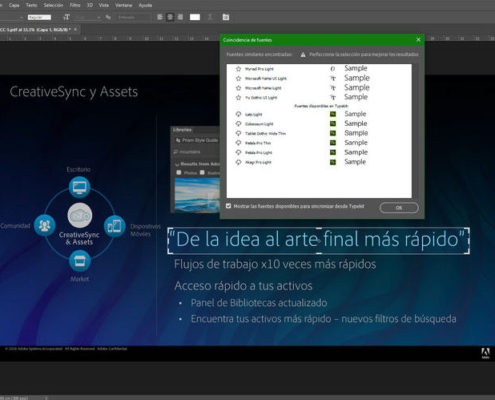Viewport: 495px width, 400px height.
Task: Open the font size dropdown
Action: point(87,17)
